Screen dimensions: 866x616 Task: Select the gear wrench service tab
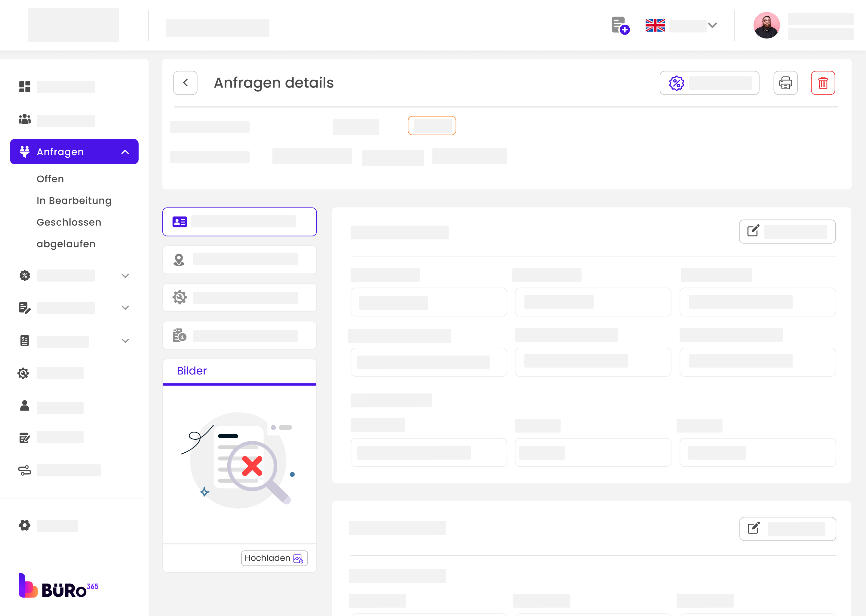(x=239, y=298)
